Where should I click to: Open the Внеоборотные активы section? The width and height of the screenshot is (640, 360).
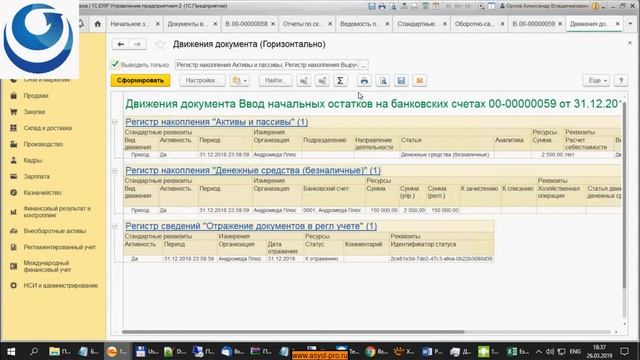click(x=55, y=231)
